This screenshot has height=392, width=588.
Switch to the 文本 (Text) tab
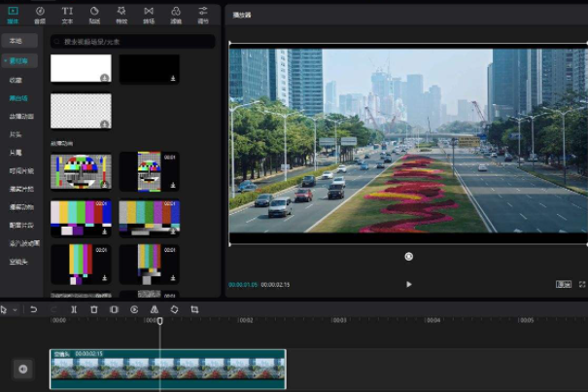(x=67, y=14)
